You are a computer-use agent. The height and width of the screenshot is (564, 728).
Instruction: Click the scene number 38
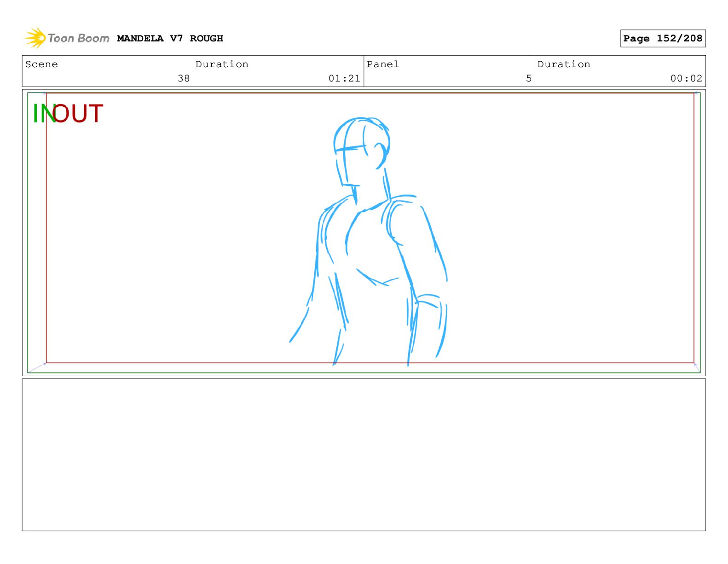pos(184,78)
